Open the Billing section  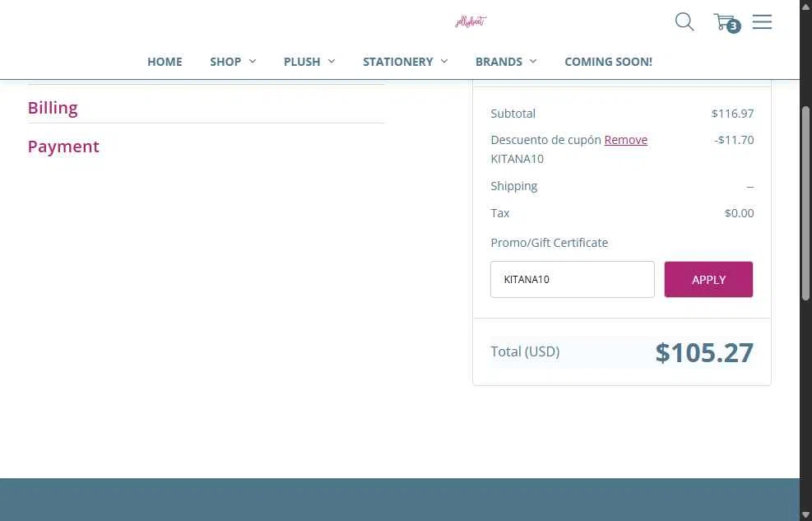tap(53, 108)
